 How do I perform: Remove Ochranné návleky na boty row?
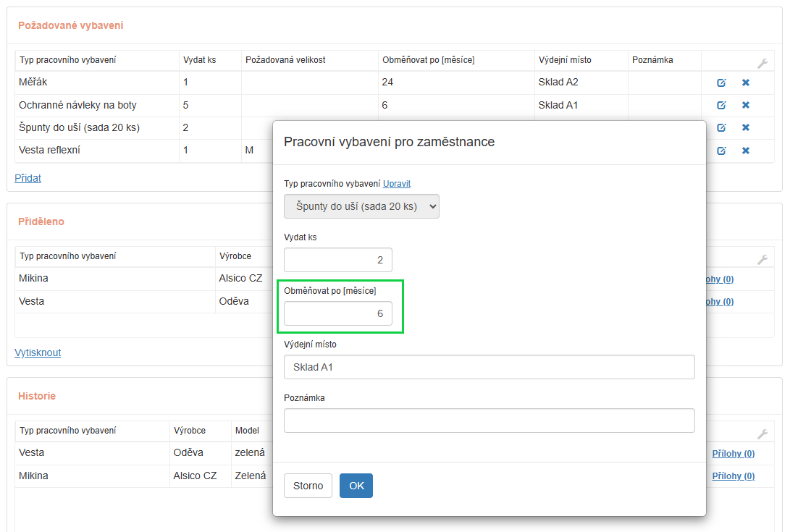tap(745, 105)
